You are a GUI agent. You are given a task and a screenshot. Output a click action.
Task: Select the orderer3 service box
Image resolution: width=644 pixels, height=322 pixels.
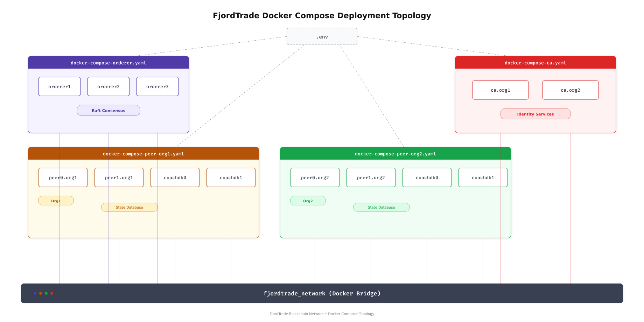(157, 86)
